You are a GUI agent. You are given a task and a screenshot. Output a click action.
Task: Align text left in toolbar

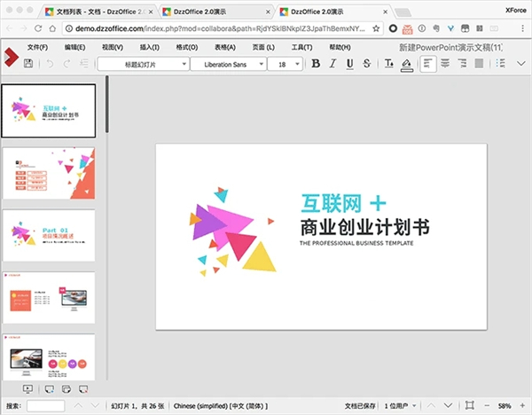pos(429,64)
